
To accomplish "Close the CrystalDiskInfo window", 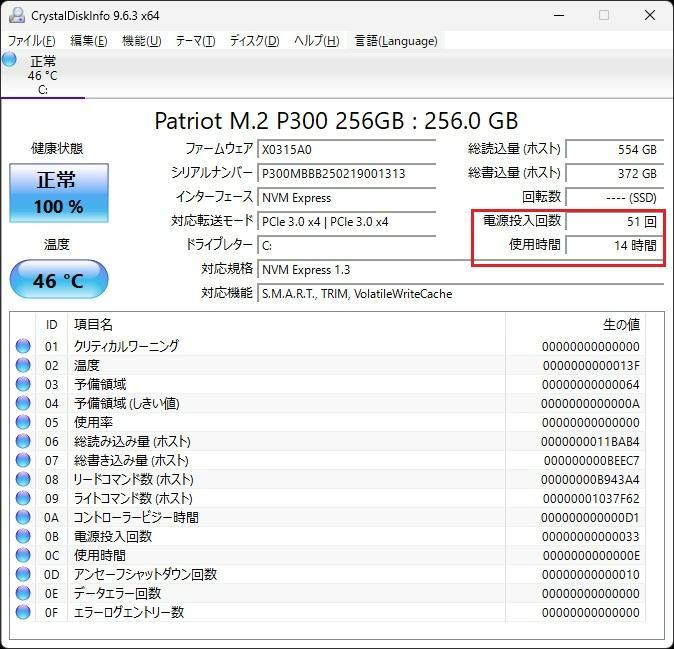I will [650, 15].
